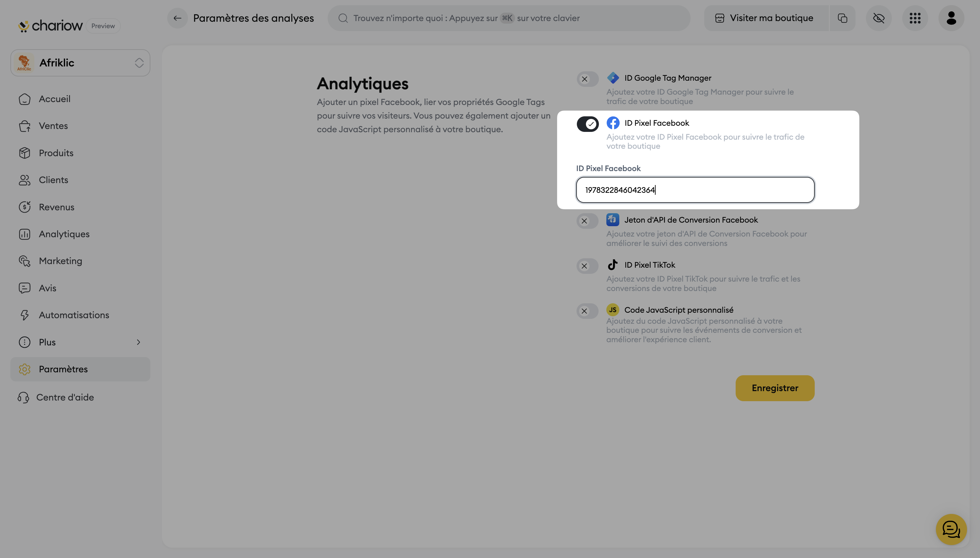980x558 pixels.
Task: Open the apps grid menu
Action: tap(915, 18)
